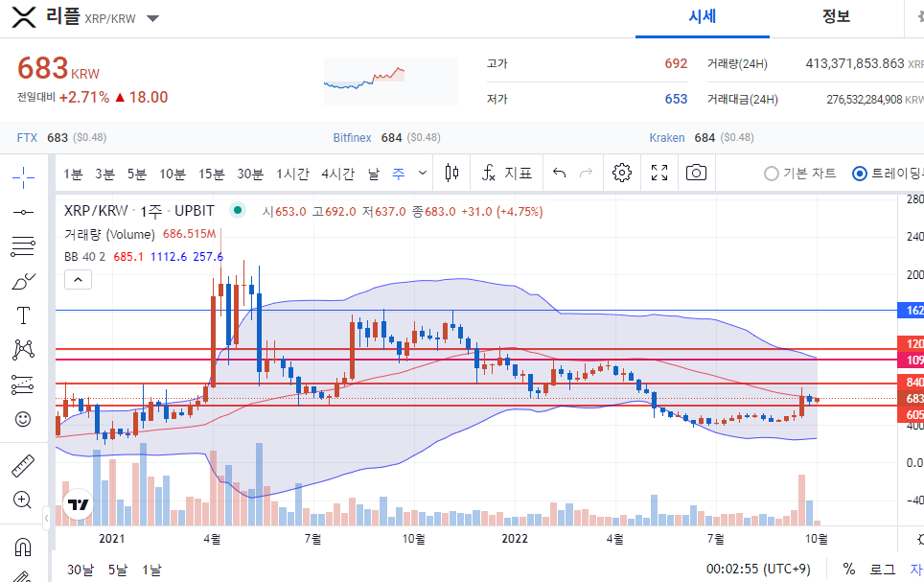Open timezone setting 00:02:55 (UTC+9)
924x582 pixels.
click(x=758, y=569)
